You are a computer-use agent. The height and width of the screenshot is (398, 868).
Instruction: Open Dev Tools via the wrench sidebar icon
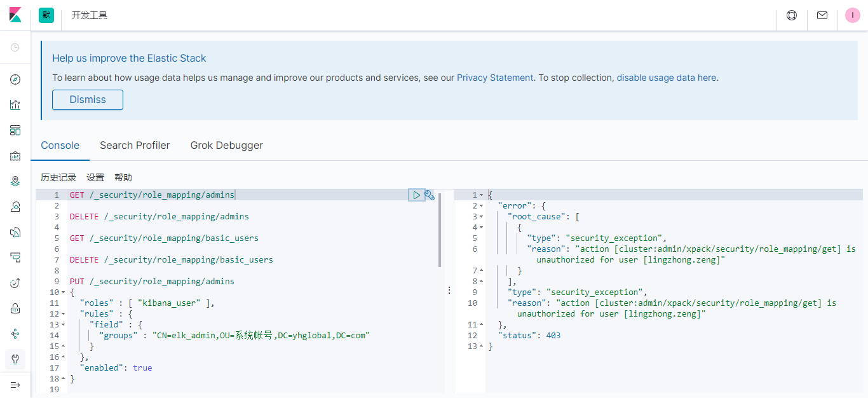(15, 359)
